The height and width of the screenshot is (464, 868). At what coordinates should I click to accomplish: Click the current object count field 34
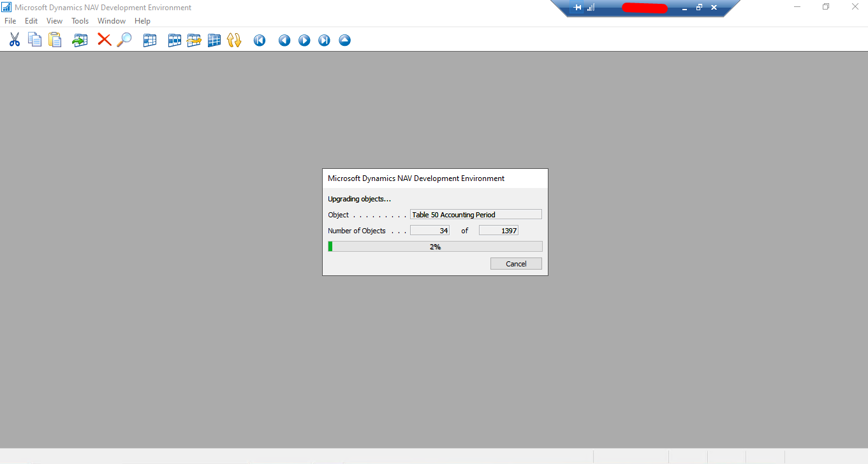point(429,231)
